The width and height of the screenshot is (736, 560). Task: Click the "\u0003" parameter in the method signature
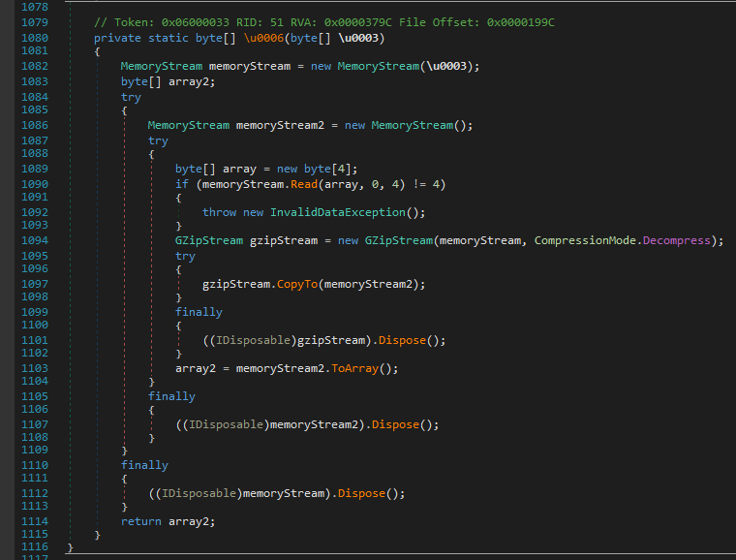(x=358, y=38)
